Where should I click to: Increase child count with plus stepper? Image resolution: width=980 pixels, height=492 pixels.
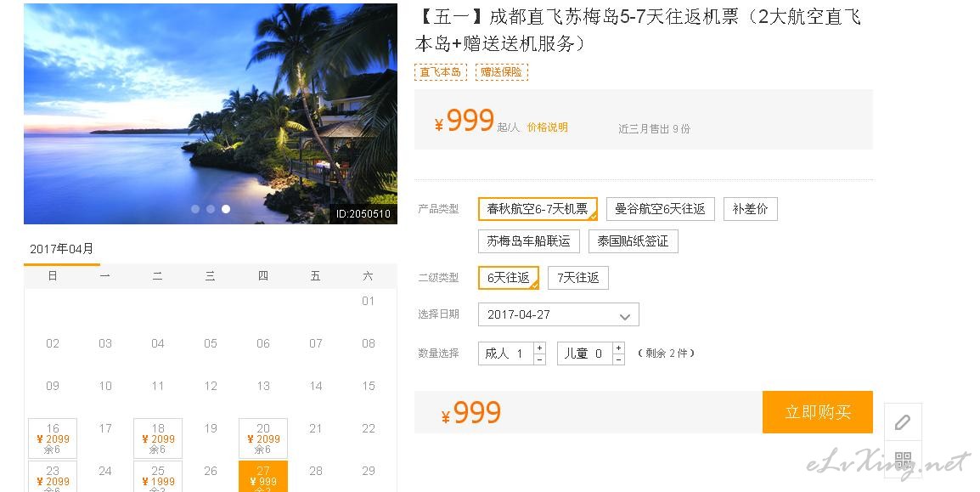click(x=619, y=348)
